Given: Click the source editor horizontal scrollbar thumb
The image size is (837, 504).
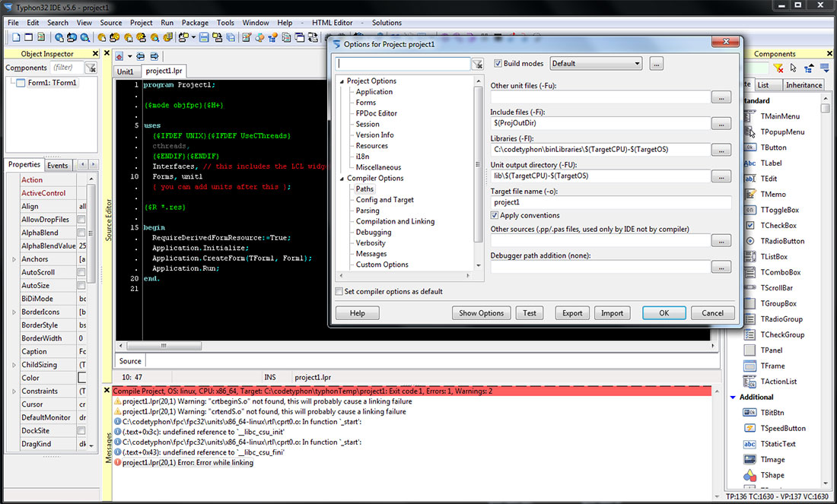Looking at the screenshot, I should 164,346.
